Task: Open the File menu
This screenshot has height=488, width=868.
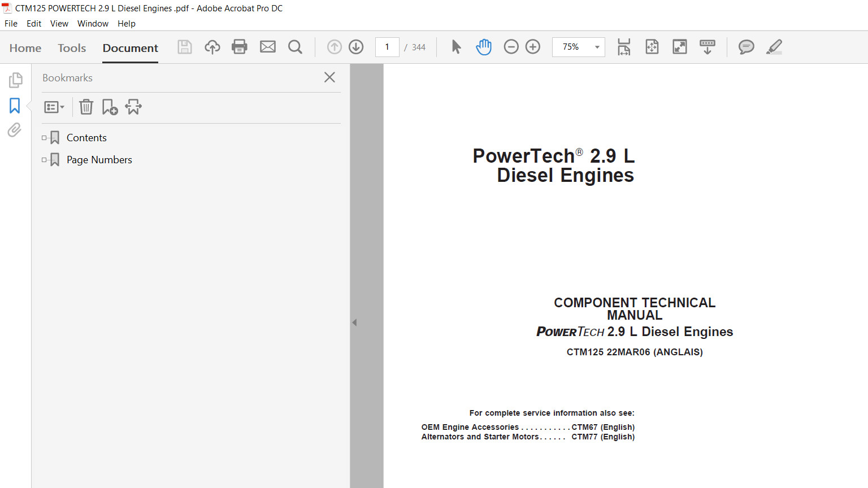Action: point(11,24)
